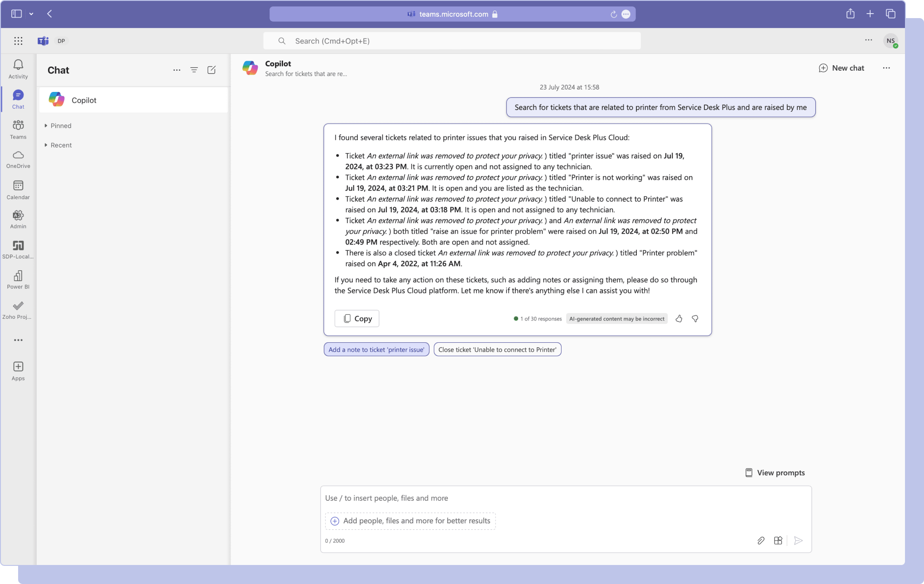Give a thumbs down on Copilot's response
The height and width of the screenshot is (584, 924).
click(695, 318)
